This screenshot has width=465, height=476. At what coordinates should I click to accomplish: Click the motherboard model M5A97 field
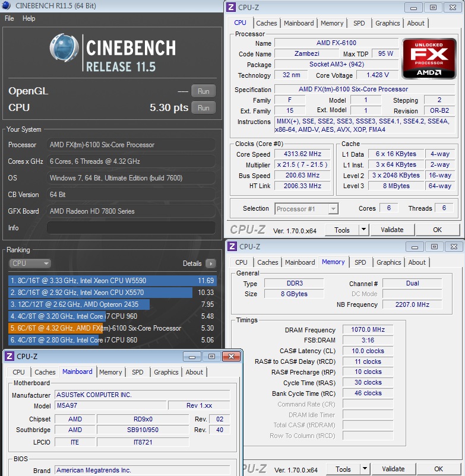[110, 405]
